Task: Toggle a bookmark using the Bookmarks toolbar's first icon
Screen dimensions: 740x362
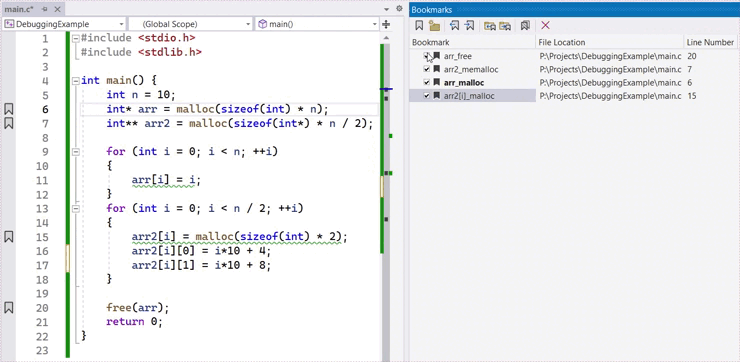Action: [419, 25]
